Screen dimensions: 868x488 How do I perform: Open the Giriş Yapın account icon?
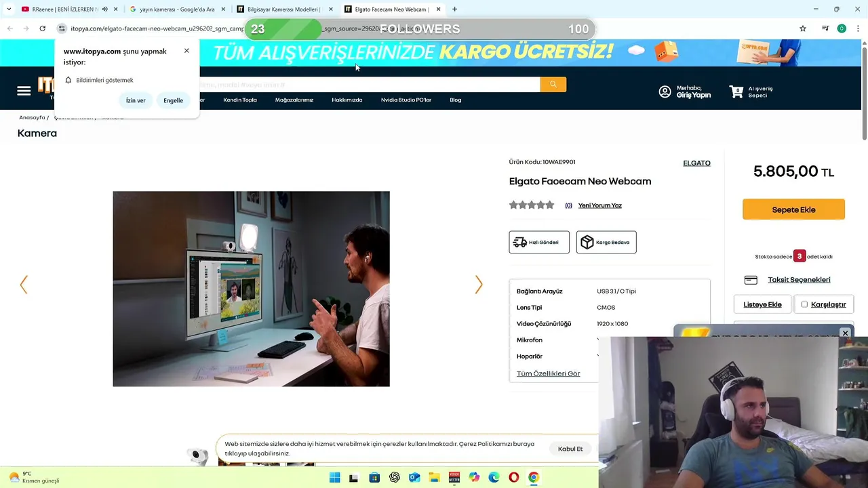pos(665,91)
